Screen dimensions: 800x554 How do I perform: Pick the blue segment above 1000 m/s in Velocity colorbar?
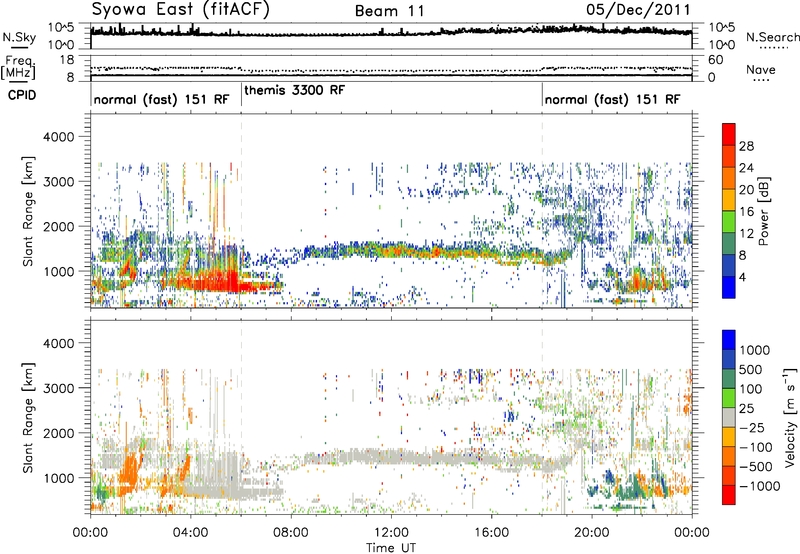pyautogui.click(x=729, y=340)
